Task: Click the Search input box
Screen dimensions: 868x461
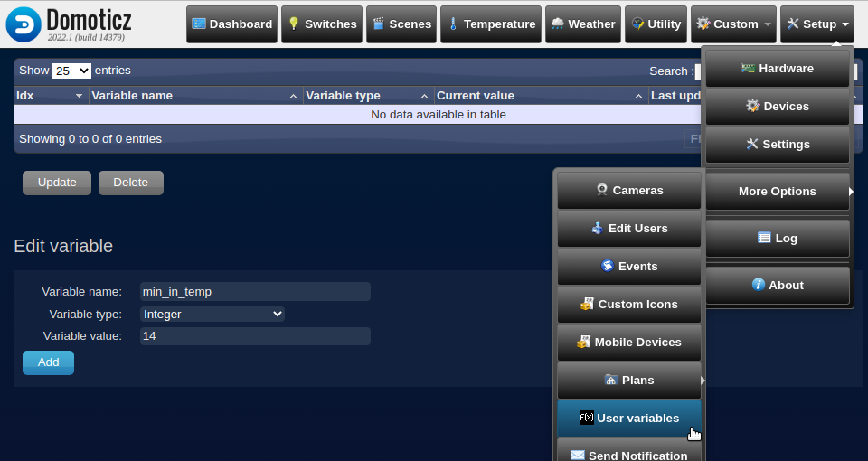Action: pyautogui.click(x=698, y=71)
